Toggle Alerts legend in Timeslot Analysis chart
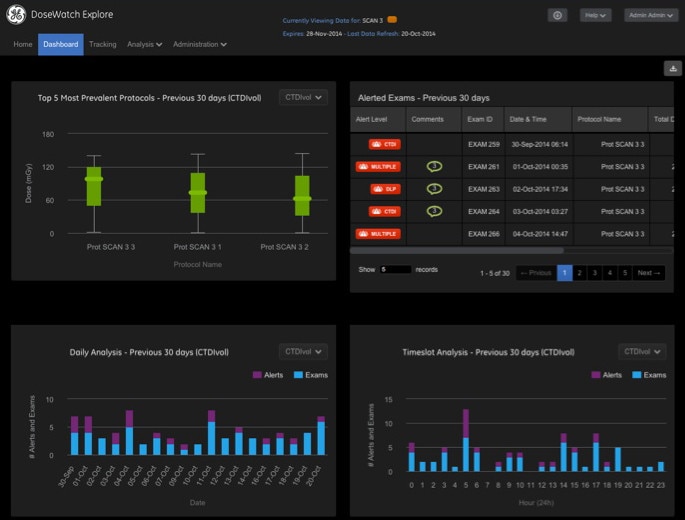The image size is (685, 520). pos(606,375)
